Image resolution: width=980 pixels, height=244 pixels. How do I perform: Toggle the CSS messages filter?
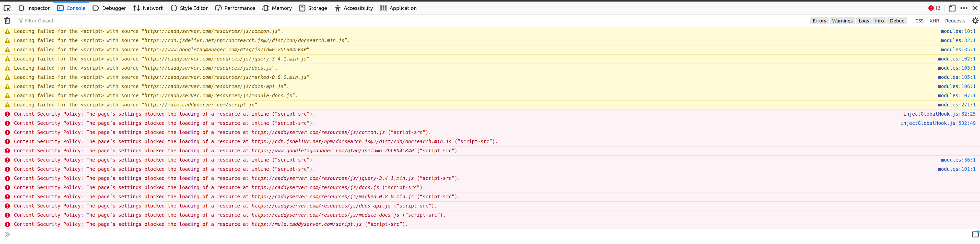(x=919, y=20)
